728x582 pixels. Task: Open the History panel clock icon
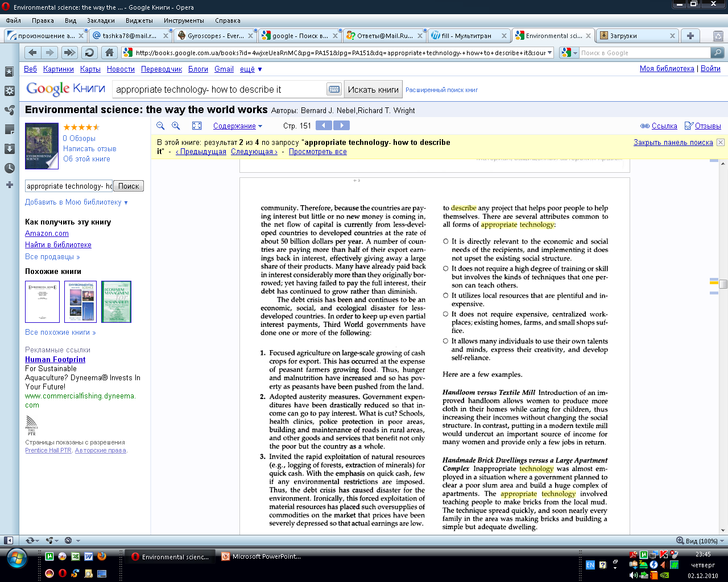(9, 168)
